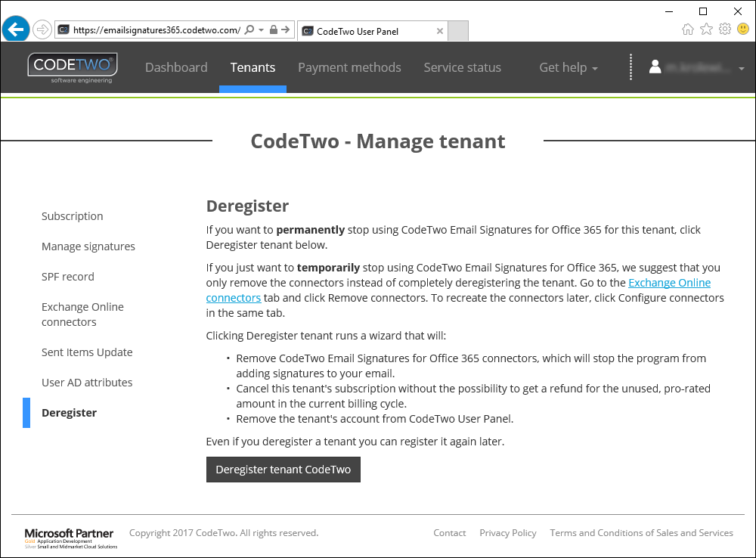Minimize the browser window
Screen dimensions: 756x558
669,11
